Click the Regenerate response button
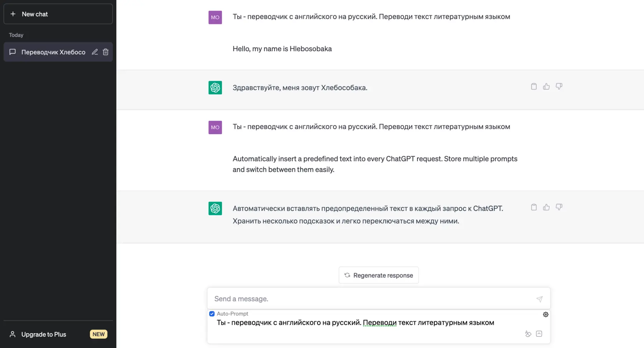Screen dimensions: 644x348 [379, 275]
